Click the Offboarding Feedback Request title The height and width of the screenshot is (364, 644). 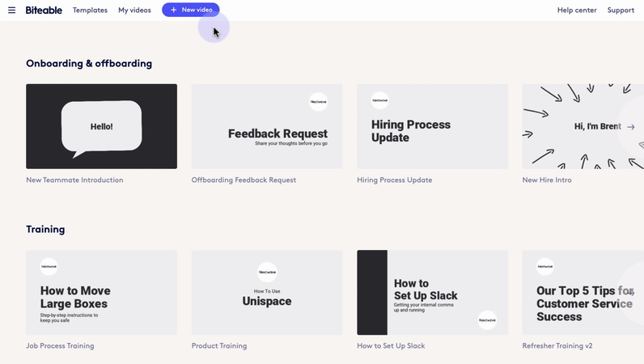244,180
